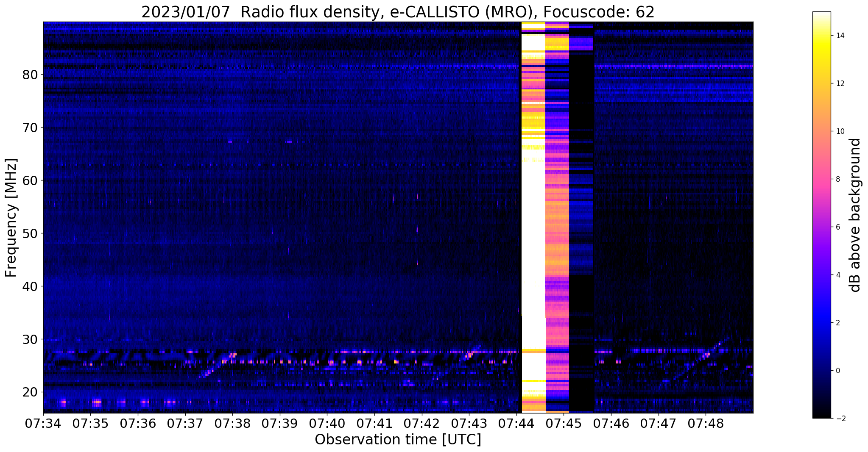Click the colorbar tick value 6
The height and width of the screenshot is (452, 868).
pos(837,227)
